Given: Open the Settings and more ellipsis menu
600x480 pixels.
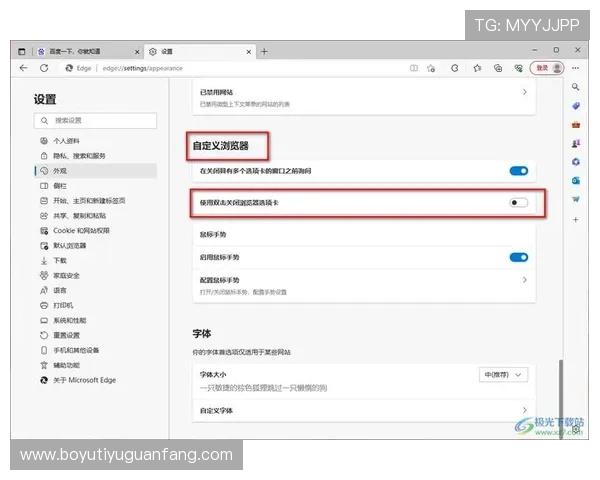Looking at the screenshot, I should click(x=576, y=68).
